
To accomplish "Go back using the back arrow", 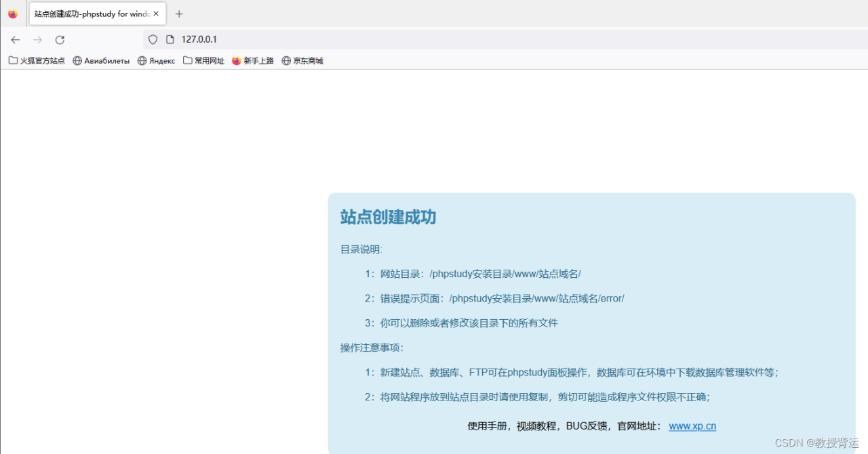I will click(x=16, y=40).
